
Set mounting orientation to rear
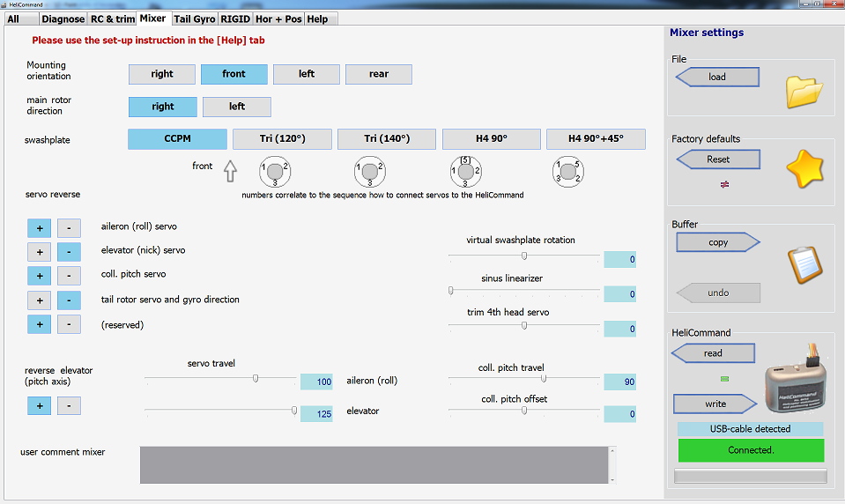pyautogui.click(x=378, y=74)
